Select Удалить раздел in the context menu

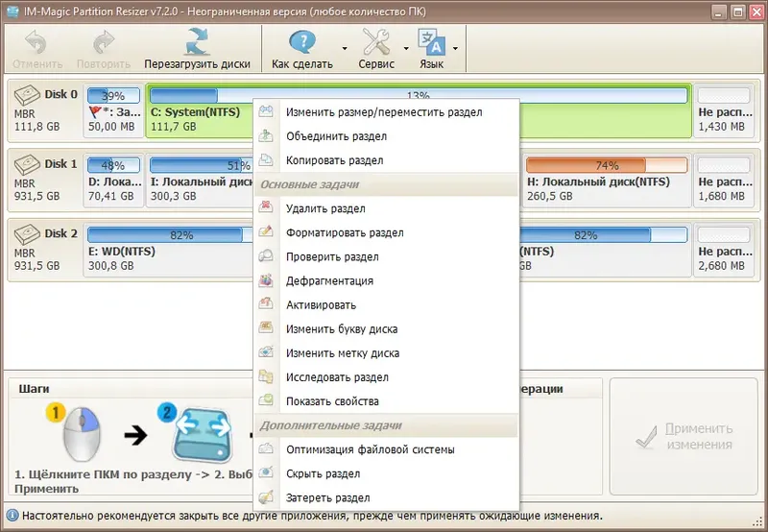[x=386, y=208]
